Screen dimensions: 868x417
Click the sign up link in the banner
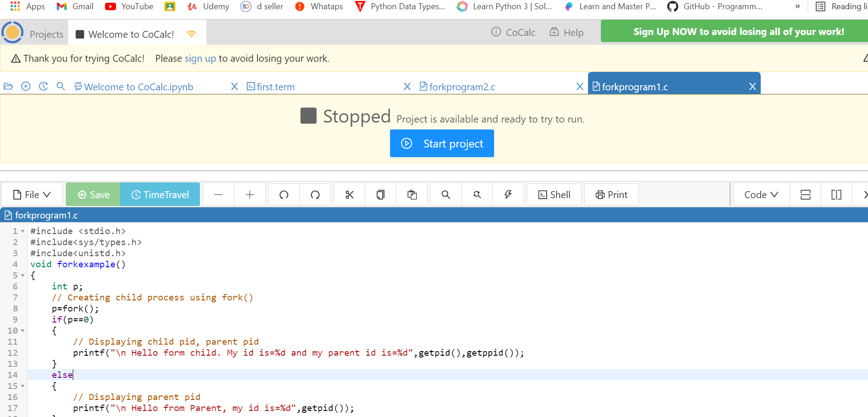point(200,59)
